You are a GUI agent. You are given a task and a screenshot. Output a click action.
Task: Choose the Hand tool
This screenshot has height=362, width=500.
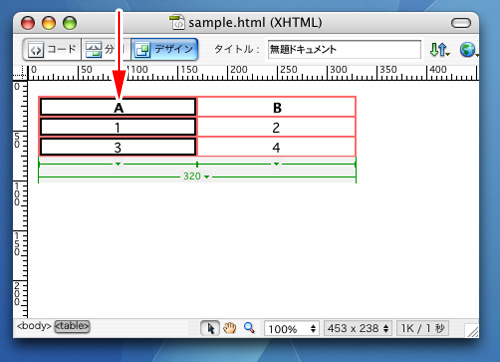(230, 328)
